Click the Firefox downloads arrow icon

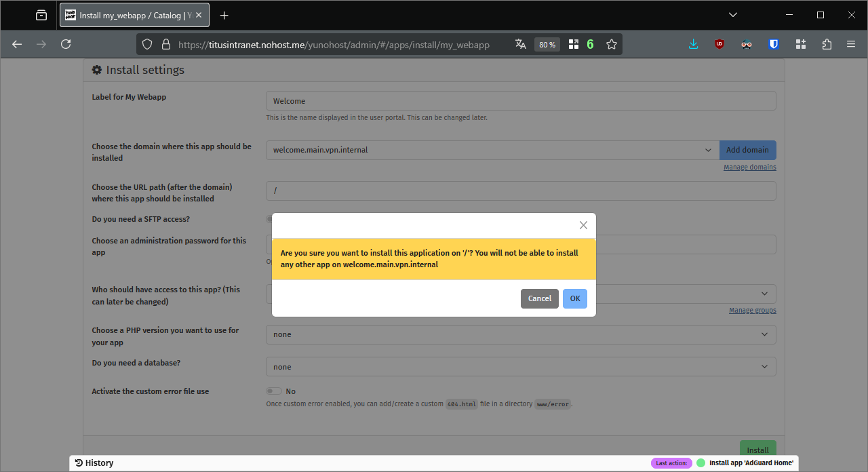click(x=693, y=44)
